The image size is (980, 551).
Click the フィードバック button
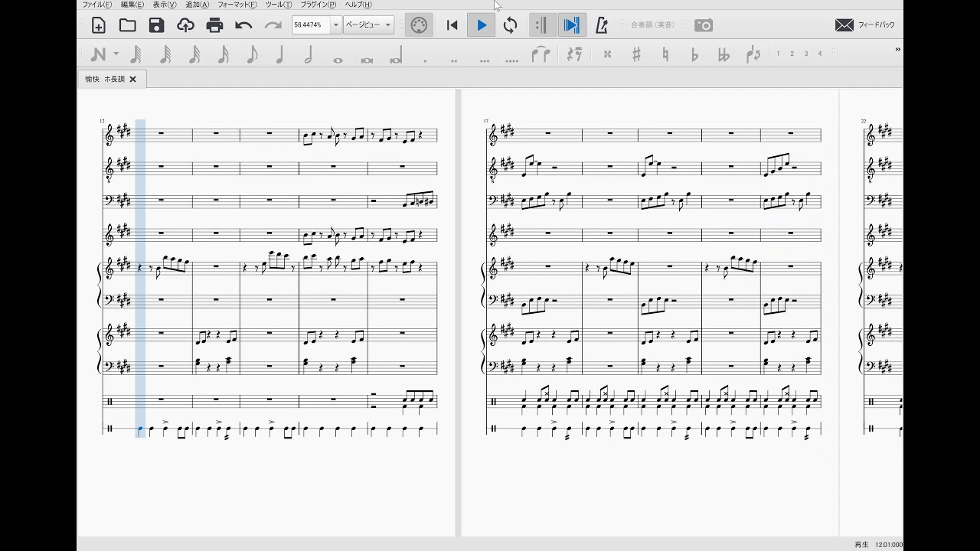pyautogui.click(x=865, y=25)
